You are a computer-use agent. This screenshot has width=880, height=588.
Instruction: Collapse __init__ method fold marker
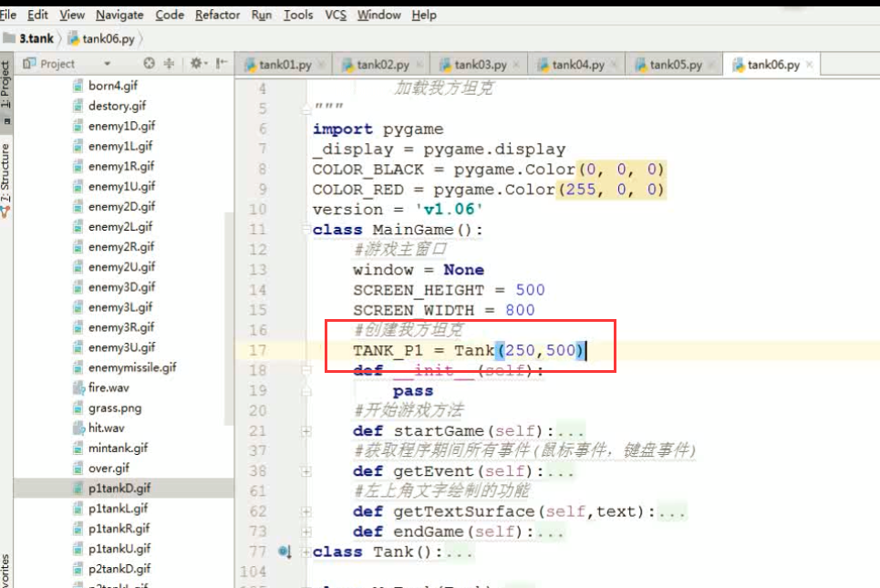coord(305,370)
